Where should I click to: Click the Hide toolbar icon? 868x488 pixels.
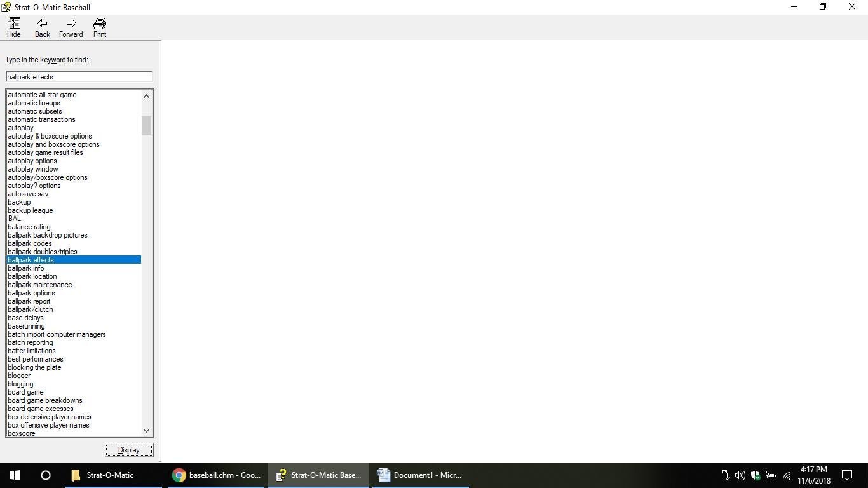[13, 27]
